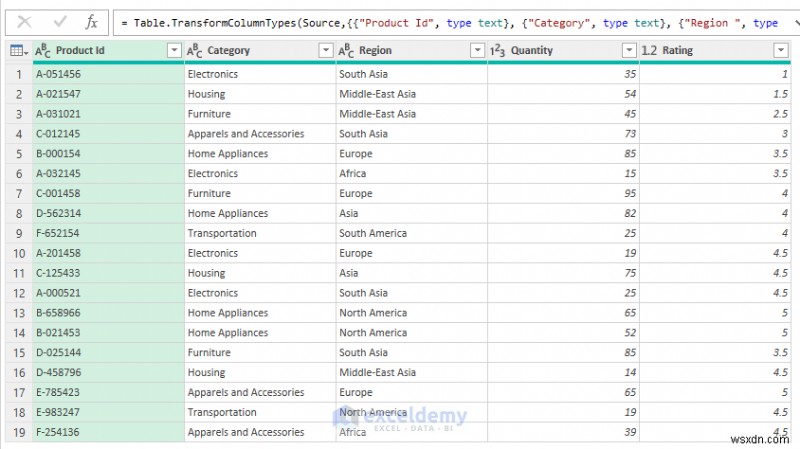Viewport: 800px width, 449px height.
Task: Click Middle-East Asia in row 3
Action: click(378, 114)
